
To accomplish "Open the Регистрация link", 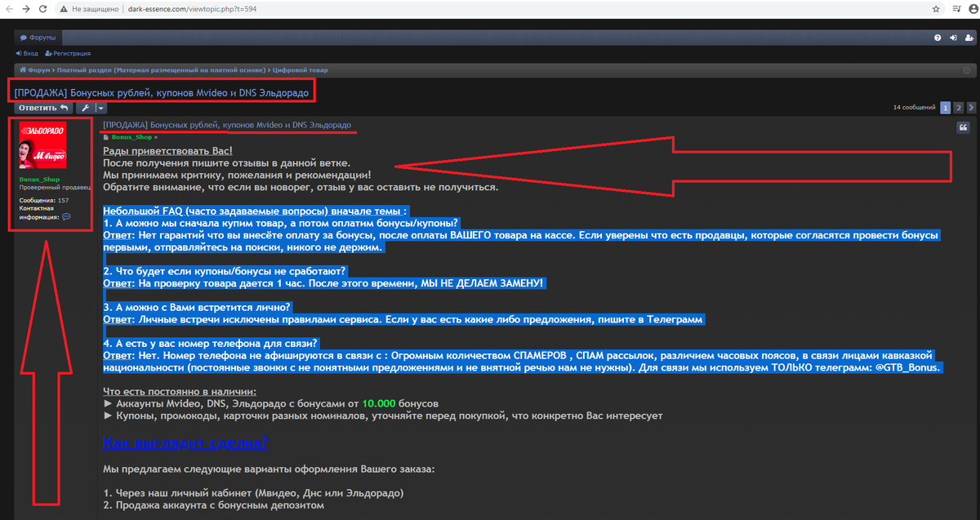I will (68, 53).
